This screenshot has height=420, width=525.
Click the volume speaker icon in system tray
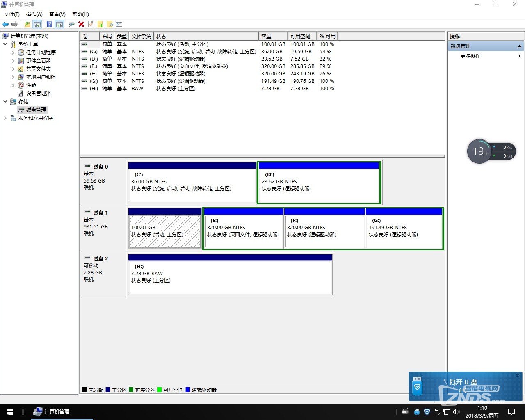pyautogui.click(x=456, y=411)
